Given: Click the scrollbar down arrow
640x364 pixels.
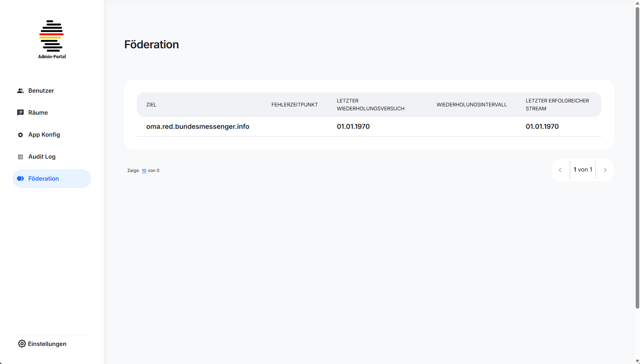Looking at the screenshot, I should click(x=637, y=361).
